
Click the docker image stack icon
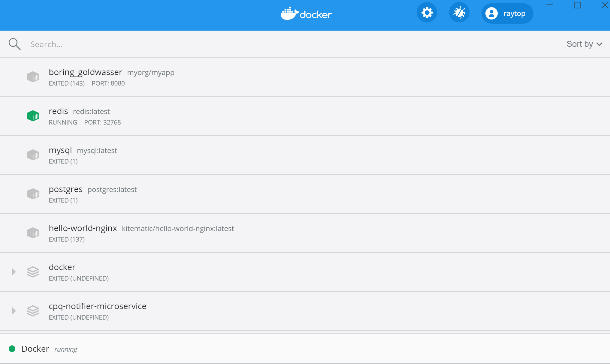[33, 272]
